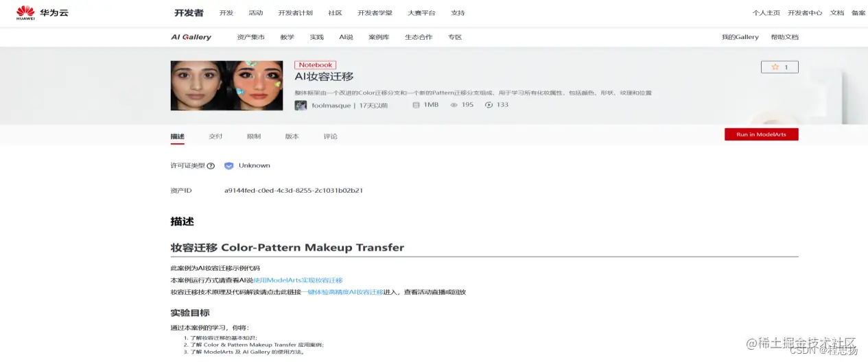
Task: Open 文档 in top bar
Action: 837,13
